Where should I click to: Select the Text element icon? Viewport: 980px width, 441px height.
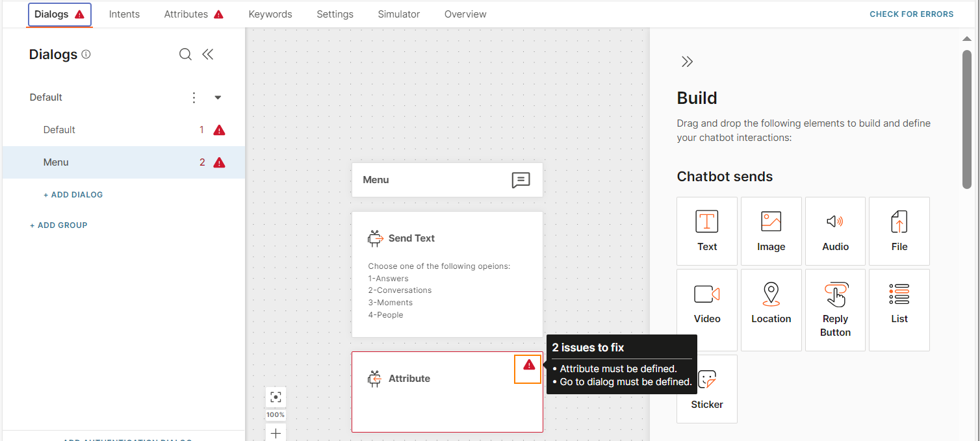[706, 221]
